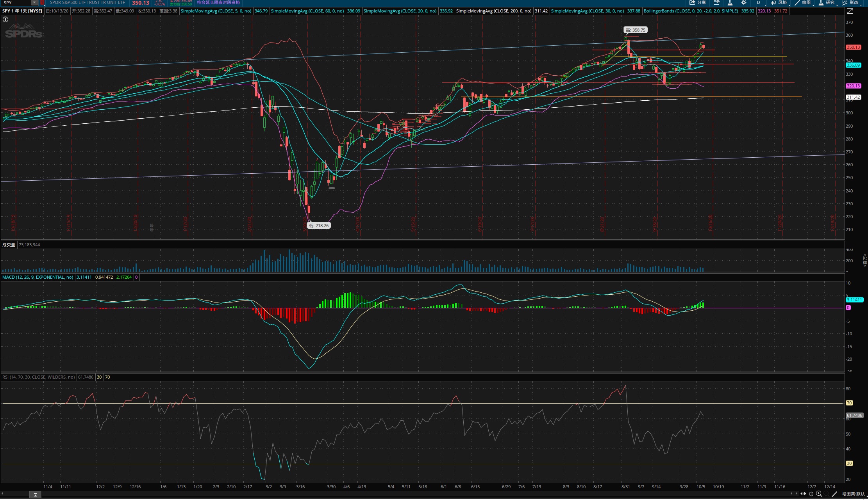The width and height of the screenshot is (868, 500).
Task: Open the Patterns (形态) menu
Action: tap(851, 3)
